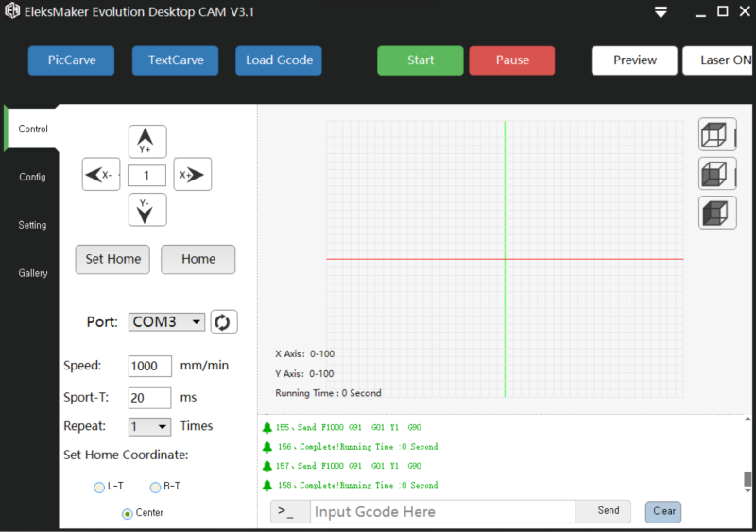Select Center home coordinate option
Viewport: 756px width, 532px height.
[128, 514]
